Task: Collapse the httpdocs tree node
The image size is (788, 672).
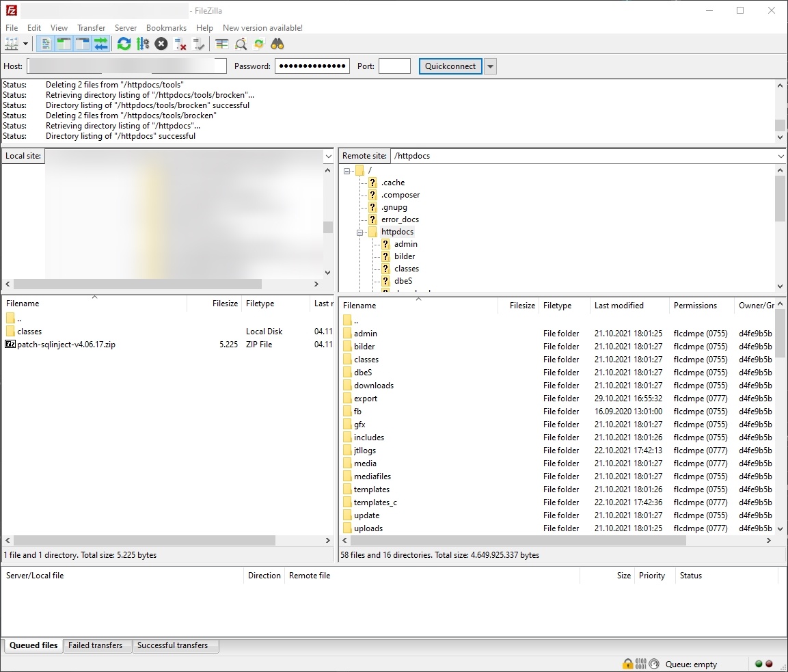Action: click(359, 232)
